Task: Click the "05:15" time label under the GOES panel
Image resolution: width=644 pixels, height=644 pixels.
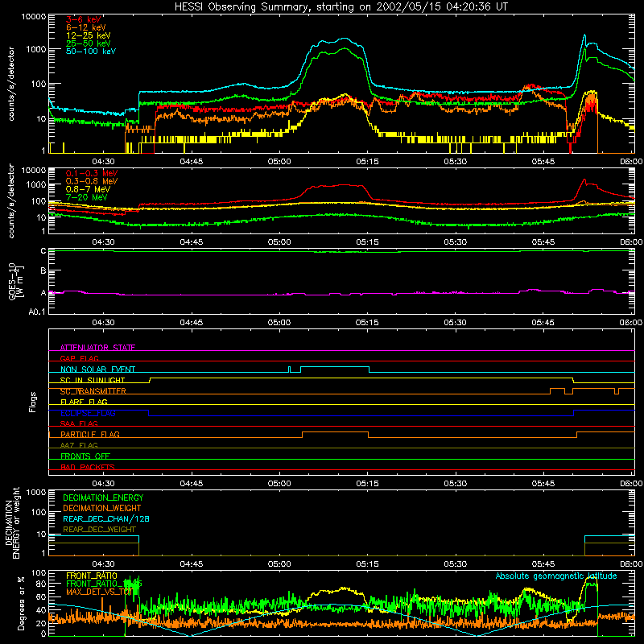Action: click(367, 323)
